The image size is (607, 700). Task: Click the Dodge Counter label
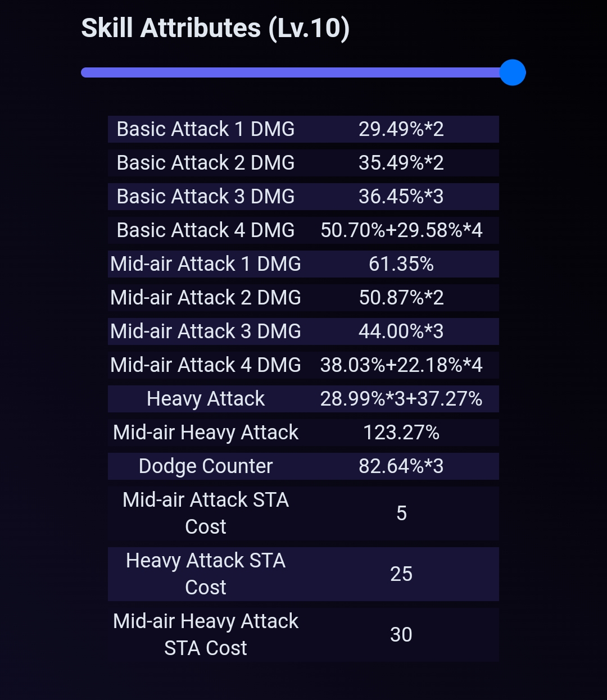[x=206, y=466]
